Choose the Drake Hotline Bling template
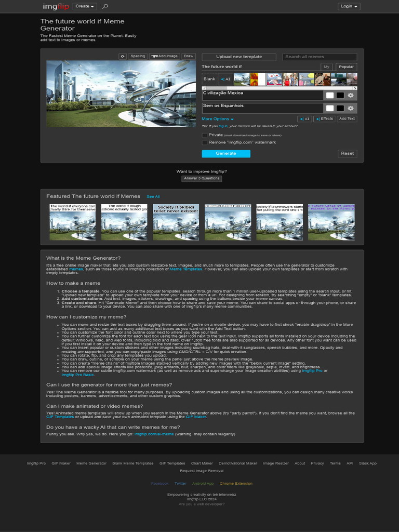Screen dimensions: 399x532 [x=258, y=79]
